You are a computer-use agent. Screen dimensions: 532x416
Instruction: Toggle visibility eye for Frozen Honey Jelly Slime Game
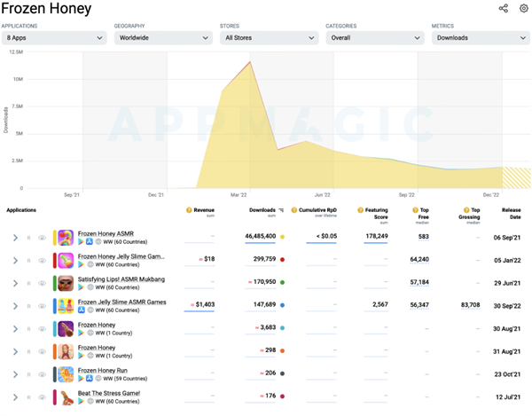click(x=42, y=261)
